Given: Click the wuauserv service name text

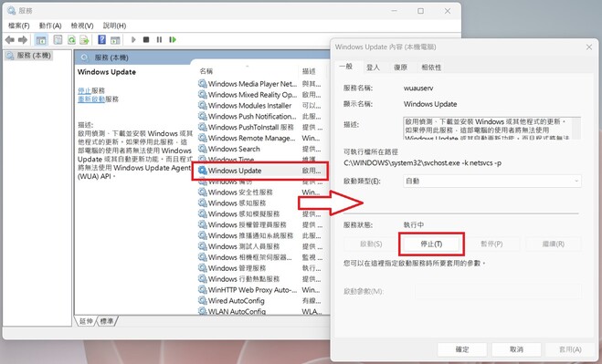Looking at the screenshot, I should (418, 88).
